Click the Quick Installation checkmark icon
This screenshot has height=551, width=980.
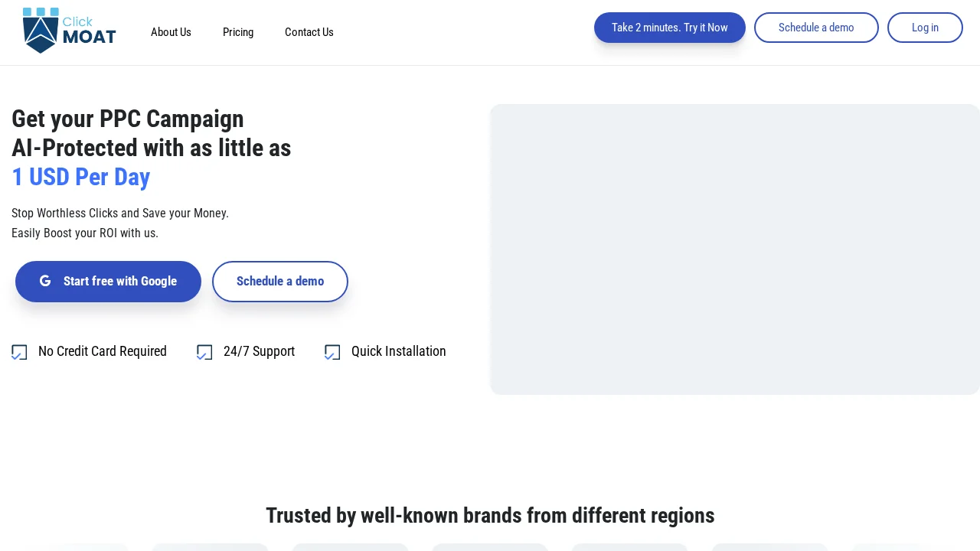click(x=332, y=352)
